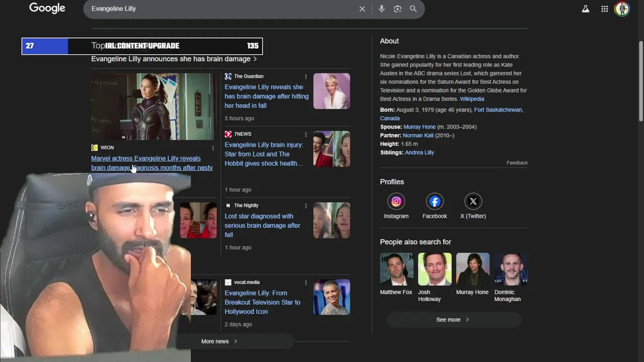
Task: Open The Nightly article thumbnail
Action: tap(332, 220)
